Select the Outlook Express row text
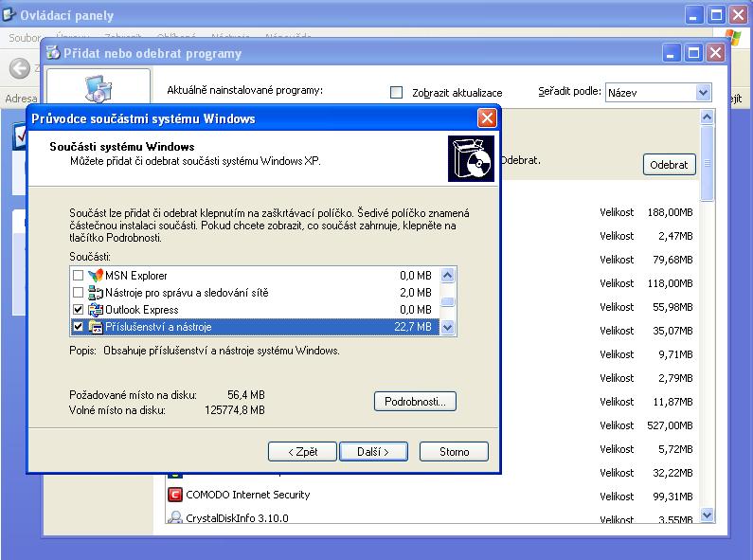This screenshot has width=753, height=560. coord(142,310)
